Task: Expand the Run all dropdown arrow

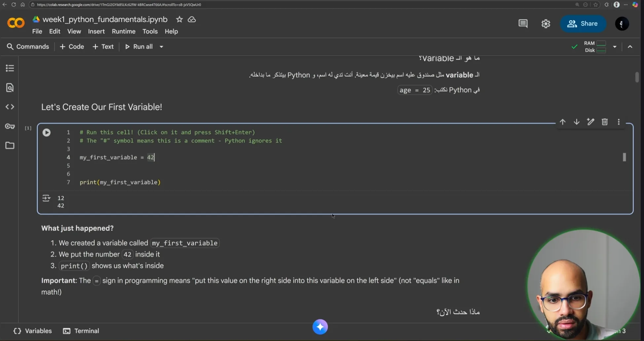Action: point(161,47)
